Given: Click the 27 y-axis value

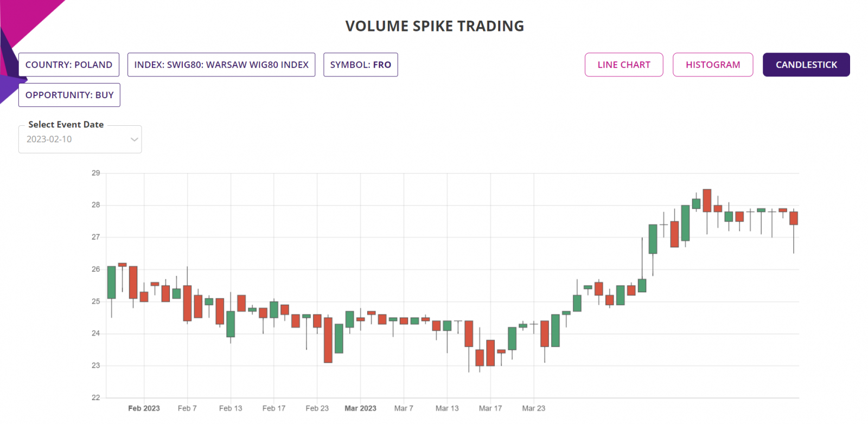Looking at the screenshot, I should click(96, 237).
